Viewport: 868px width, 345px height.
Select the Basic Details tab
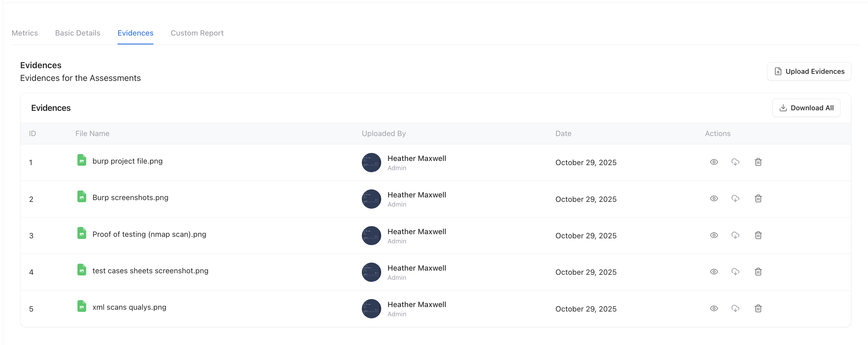77,33
